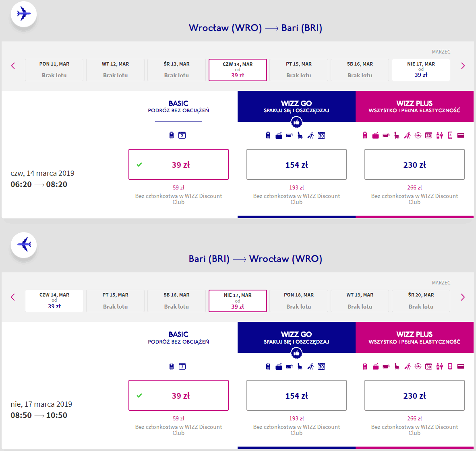Click the outbound WIZZ Plus credit card icon
The height and width of the screenshot is (451, 476).
click(461, 136)
